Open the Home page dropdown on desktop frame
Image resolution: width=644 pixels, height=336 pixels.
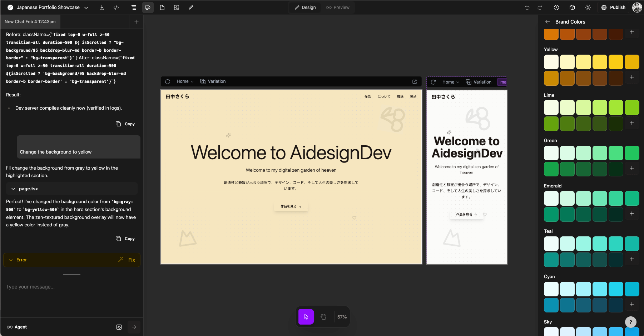coord(184,81)
